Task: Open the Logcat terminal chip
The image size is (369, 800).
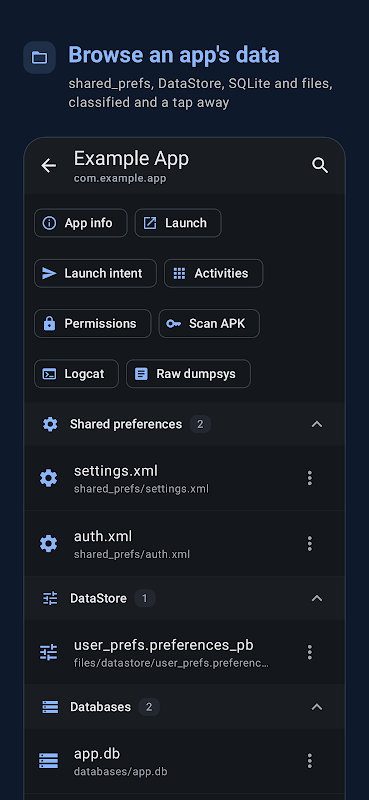Action: tap(77, 374)
